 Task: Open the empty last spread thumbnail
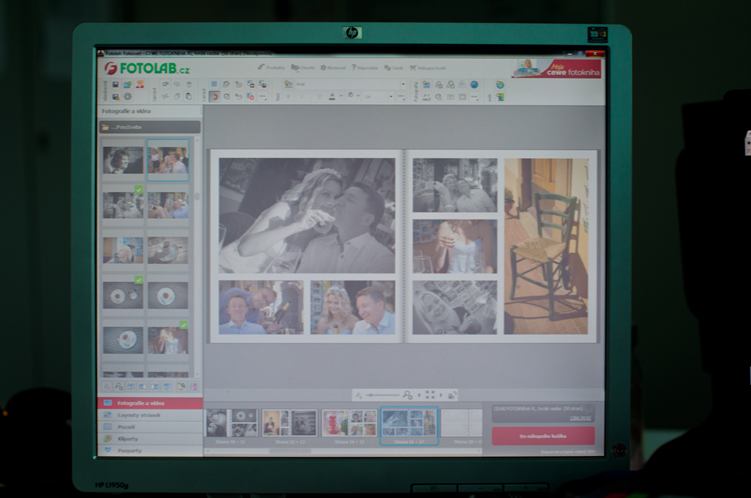(462, 423)
